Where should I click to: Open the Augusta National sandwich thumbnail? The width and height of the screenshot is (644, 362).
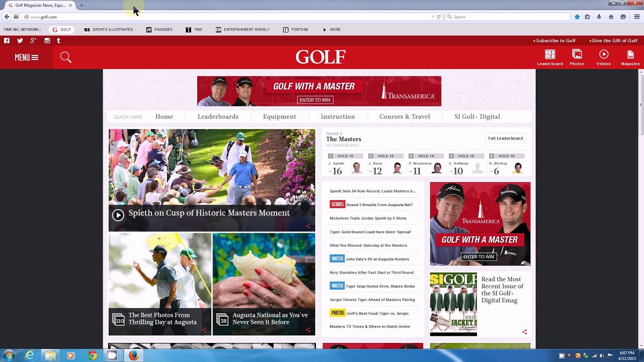pyautogui.click(x=264, y=284)
